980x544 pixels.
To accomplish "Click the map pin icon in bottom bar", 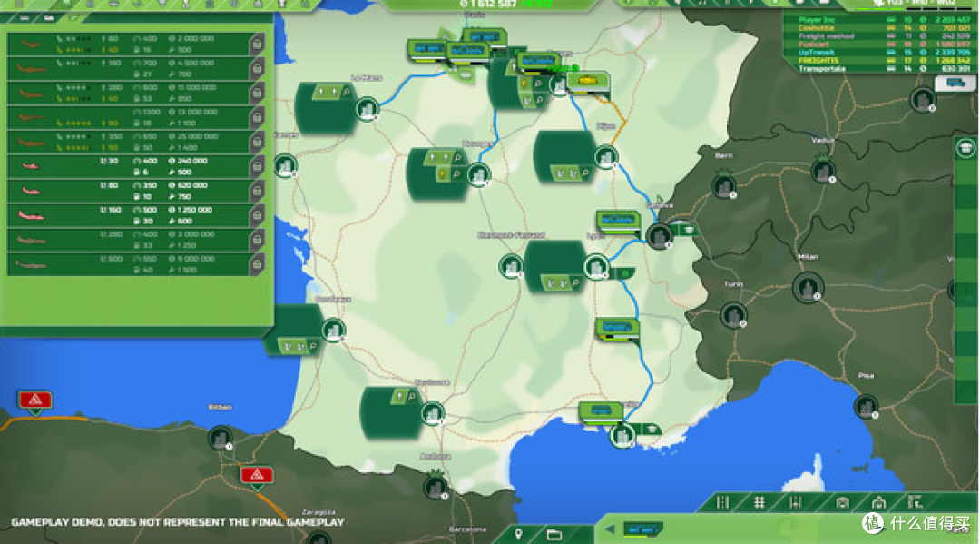I will (x=518, y=535).
